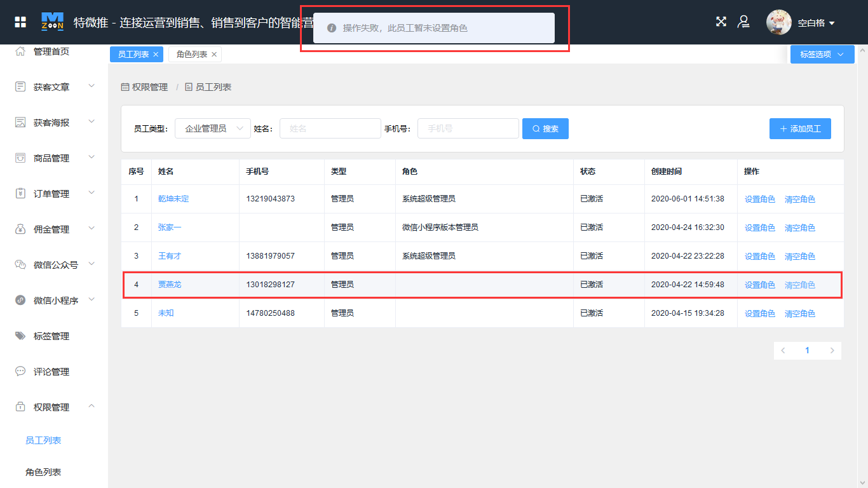Click the 获客海报 sidebar icon
This screenshot has height=488, width=868.
[20, 122]
